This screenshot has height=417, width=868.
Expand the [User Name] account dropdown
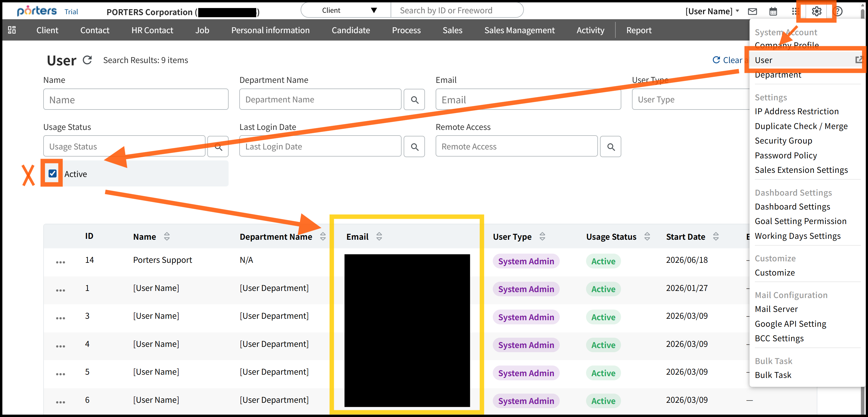[x=712, y=12]
